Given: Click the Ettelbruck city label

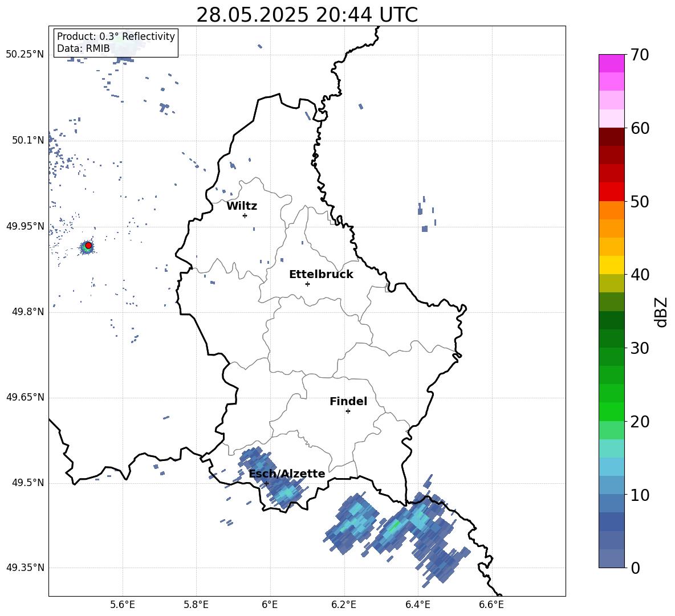Looking at the screenshot, I should point(321,275).
